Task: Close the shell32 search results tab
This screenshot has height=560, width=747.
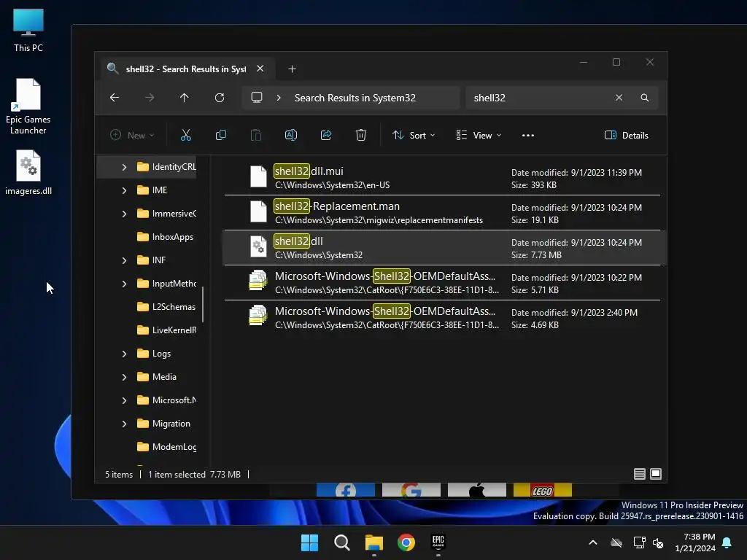Action: coord(260,69)
